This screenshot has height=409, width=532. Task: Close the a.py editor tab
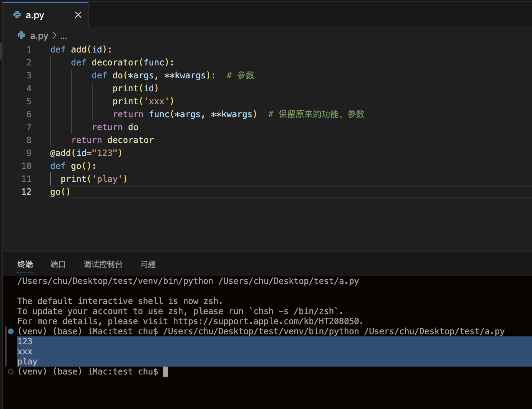tap(78, 15)
